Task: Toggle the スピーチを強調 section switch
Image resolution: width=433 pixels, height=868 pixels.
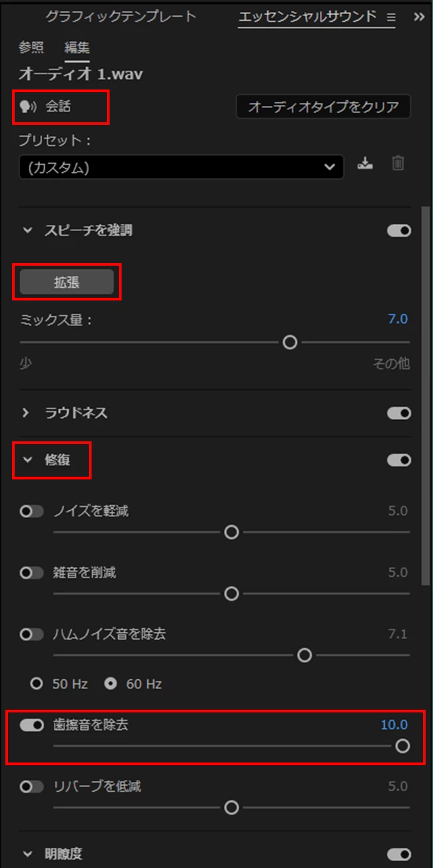Action: pos(399,230)
